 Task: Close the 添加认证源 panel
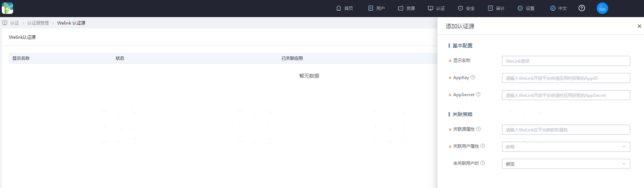(x=639, y=26)
